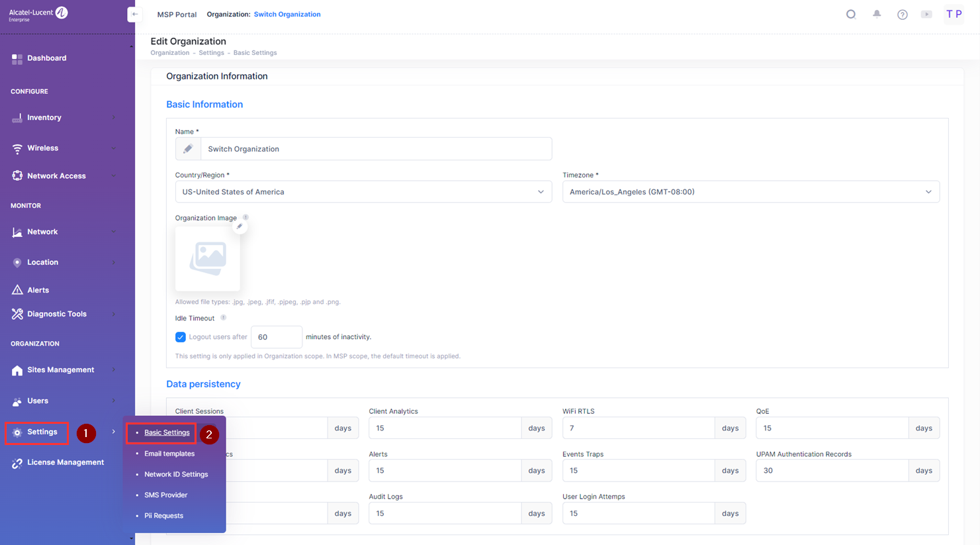Select Network ID Settings submenu item

pyautogui.click(x=176, y=474)
